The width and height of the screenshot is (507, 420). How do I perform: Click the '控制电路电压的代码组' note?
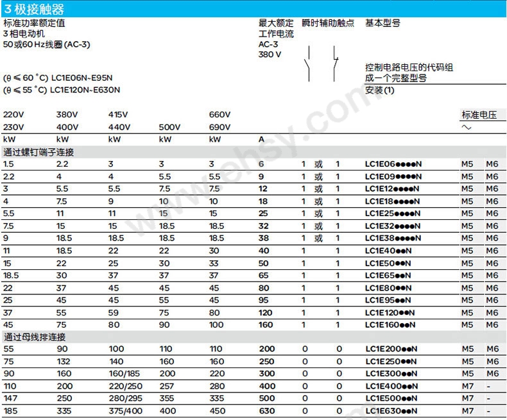pyautogui.click(x=409, y=67)
